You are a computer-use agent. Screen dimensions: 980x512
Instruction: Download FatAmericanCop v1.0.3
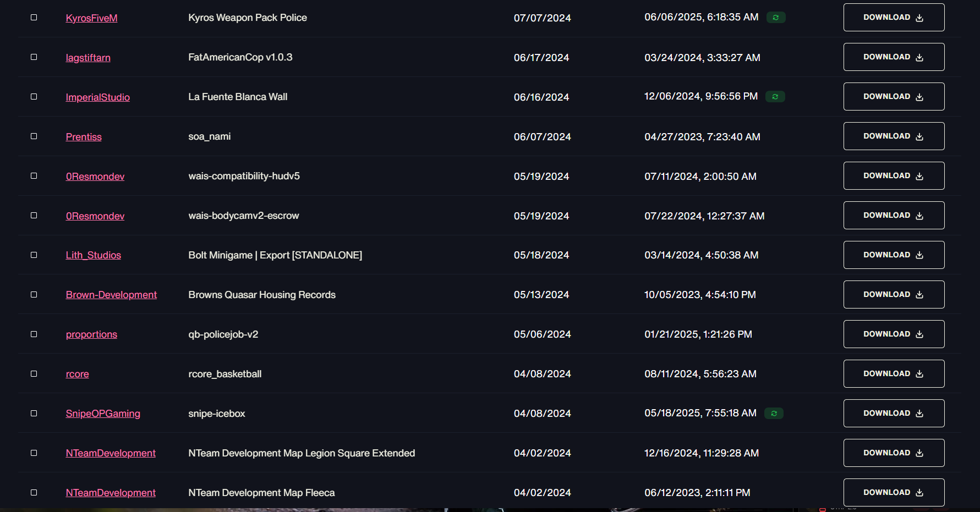[894, 57]
